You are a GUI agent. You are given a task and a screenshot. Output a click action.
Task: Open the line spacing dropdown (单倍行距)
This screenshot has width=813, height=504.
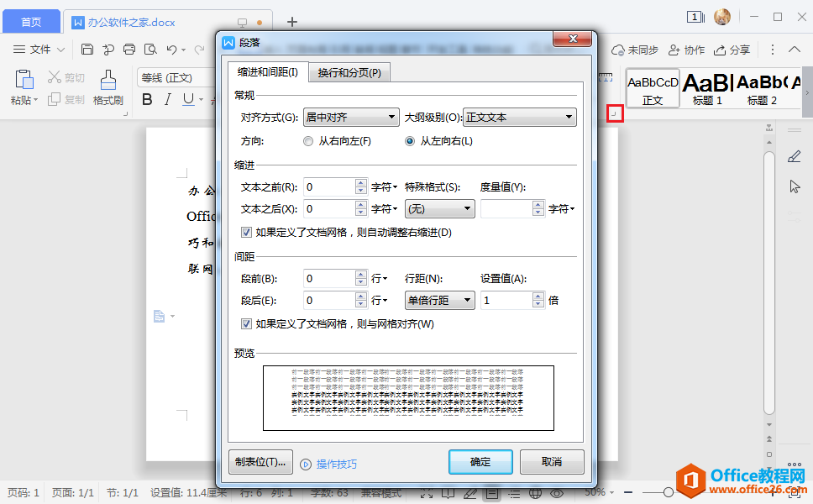coord(440,300)
